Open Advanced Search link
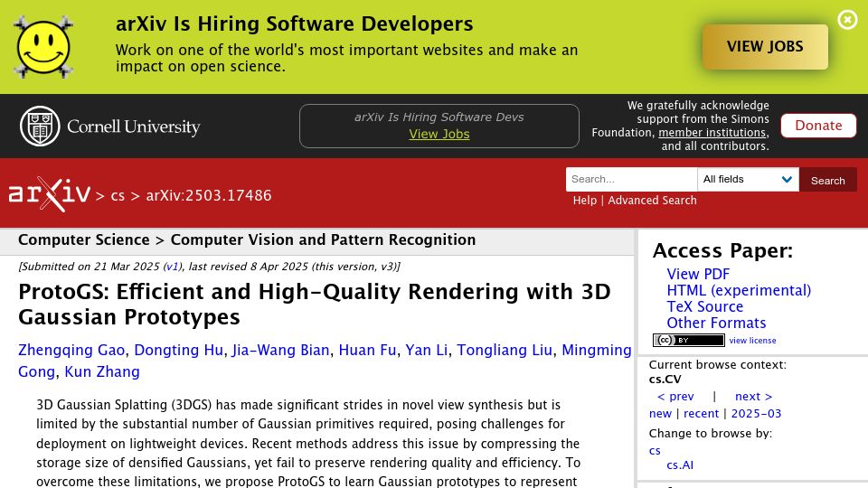Viewport: 868px width, 488px height. (652, 201)
